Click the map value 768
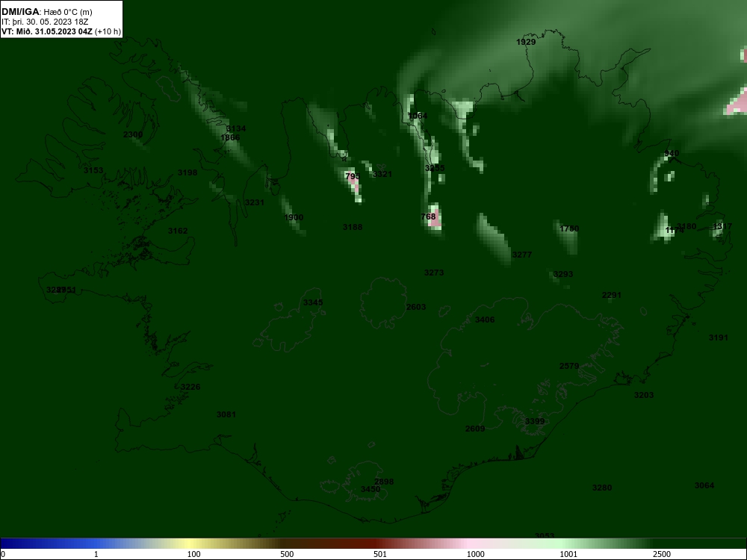This screenshot has width=747, height=560. (x=428, y=217)
